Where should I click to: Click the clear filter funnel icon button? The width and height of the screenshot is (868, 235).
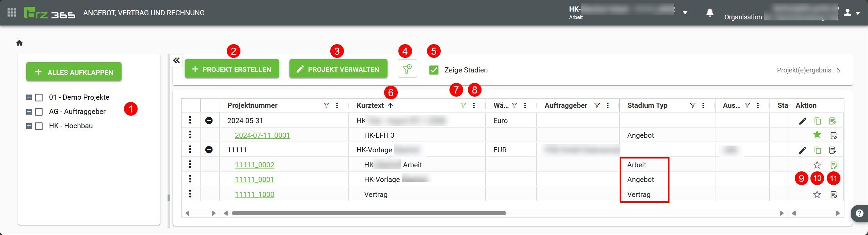[407, 69]
